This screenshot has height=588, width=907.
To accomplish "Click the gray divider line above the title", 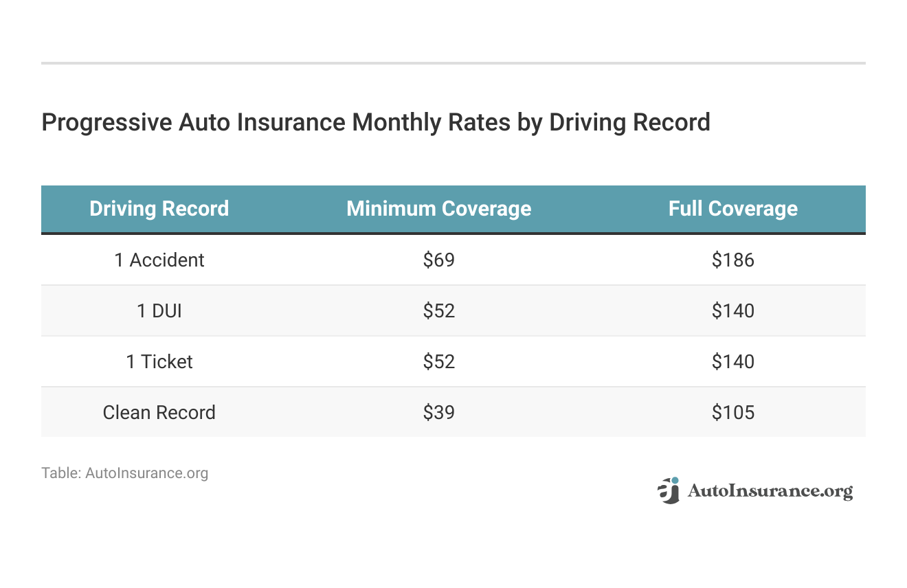I will click(x=453, y=63).
